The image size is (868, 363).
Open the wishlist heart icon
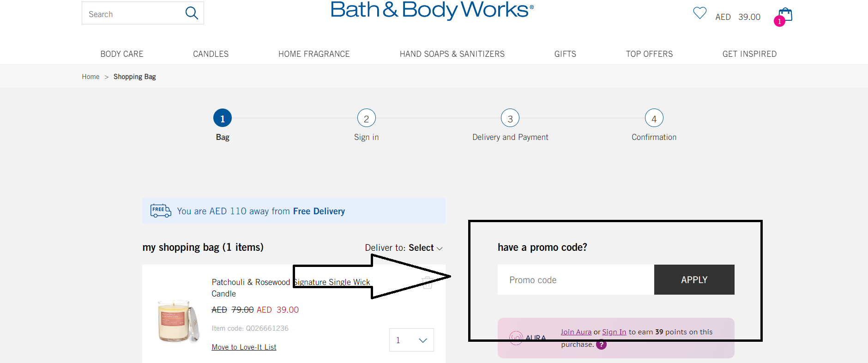pyautogui.click(x=699, y=13)
